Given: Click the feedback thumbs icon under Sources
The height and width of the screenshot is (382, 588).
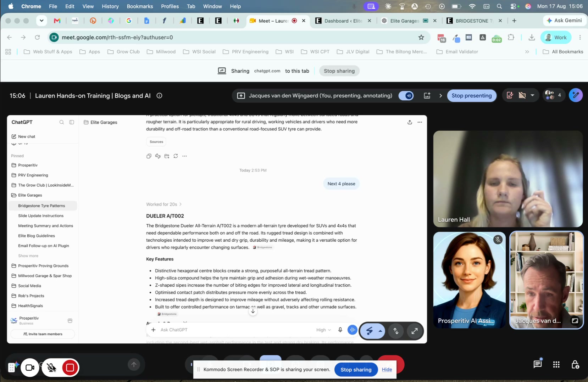Looking at the screenshot, I should [158, 156].
